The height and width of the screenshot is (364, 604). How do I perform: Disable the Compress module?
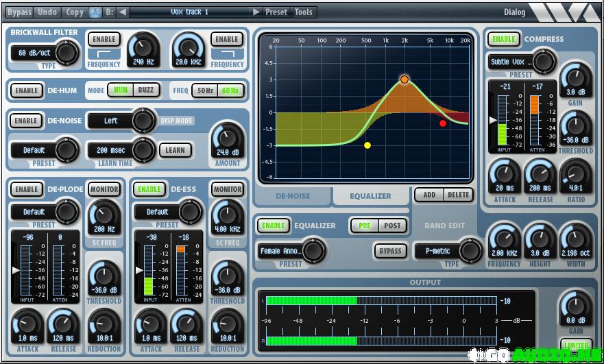pyautogui.click(x=504, y=39)
